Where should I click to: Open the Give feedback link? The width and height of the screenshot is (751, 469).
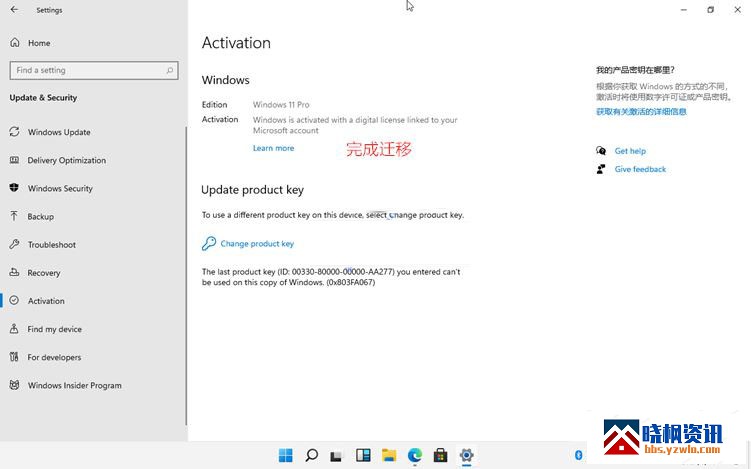coord(640,169)
